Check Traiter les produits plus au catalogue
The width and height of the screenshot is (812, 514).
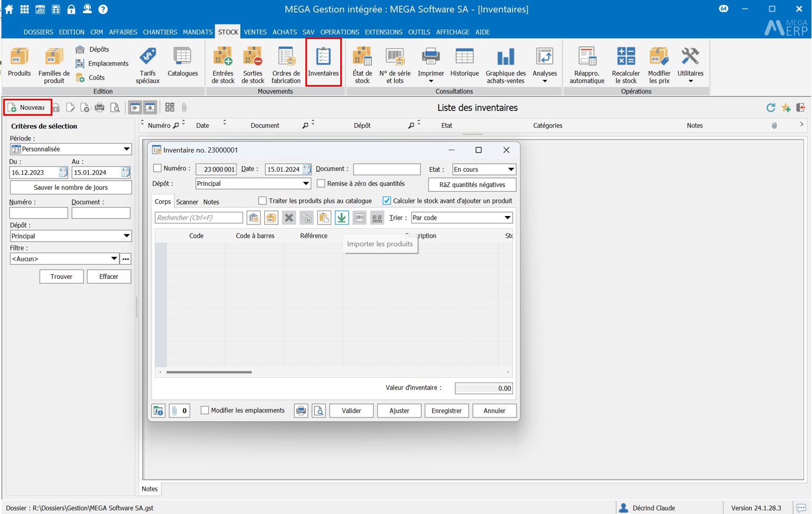262,201
